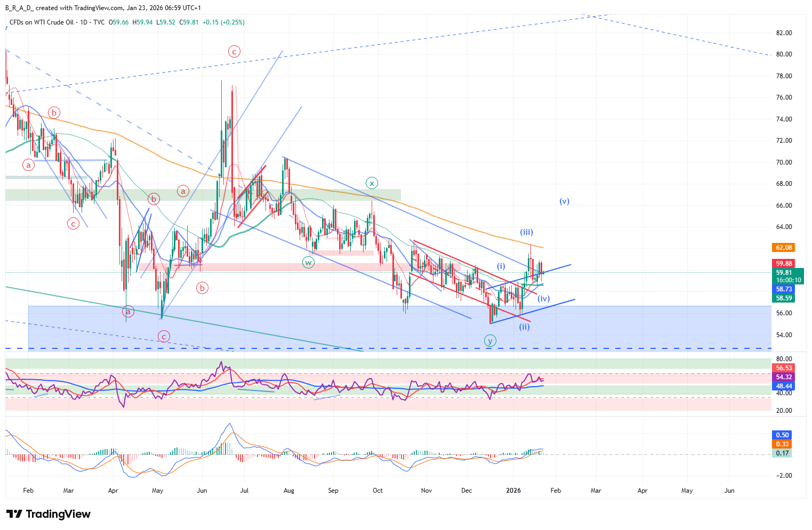Click the TradingView logo
The width and height of the screenshot is (812, 530).
click(49, 514)
